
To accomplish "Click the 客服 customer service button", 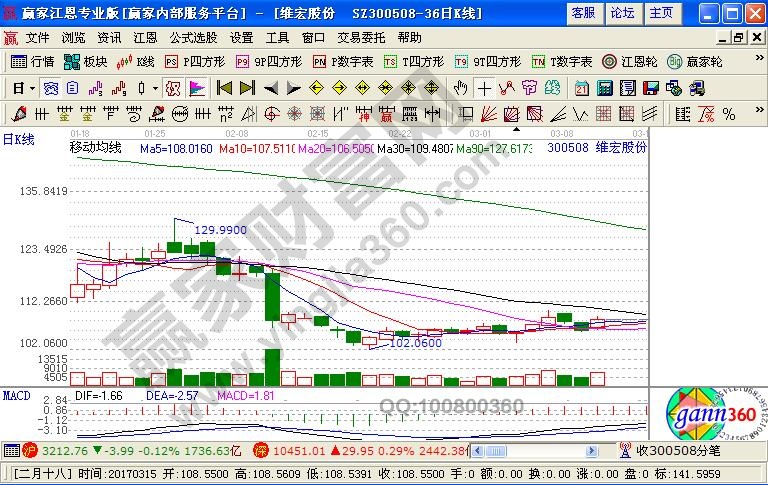I will [x=582, y=13].
